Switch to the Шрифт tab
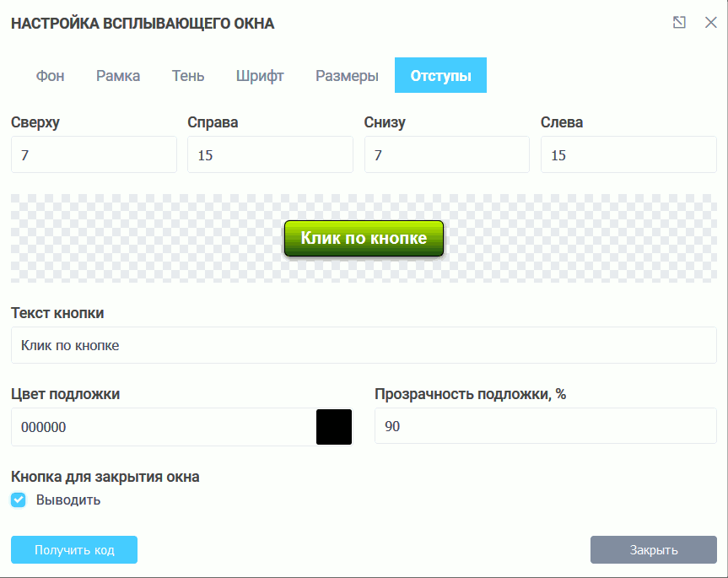728x578 pixels. pyautogui.click(x=259, y=75)
